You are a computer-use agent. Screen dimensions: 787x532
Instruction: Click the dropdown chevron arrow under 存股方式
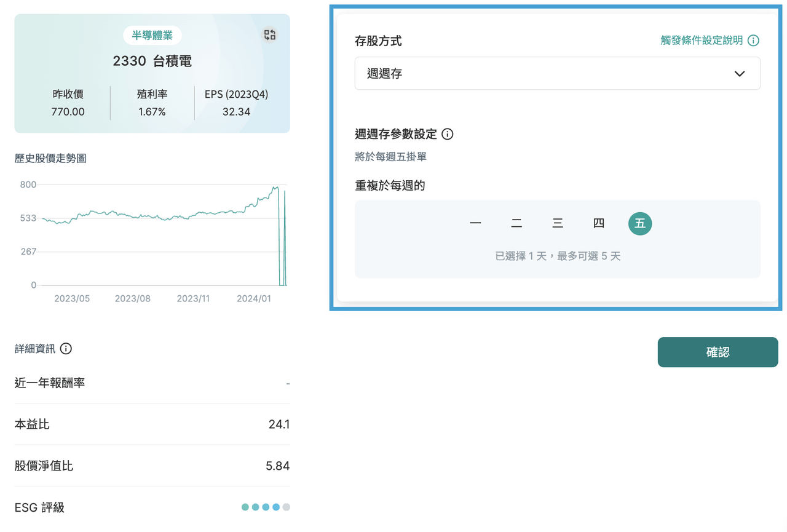click(x=740, y=74)
